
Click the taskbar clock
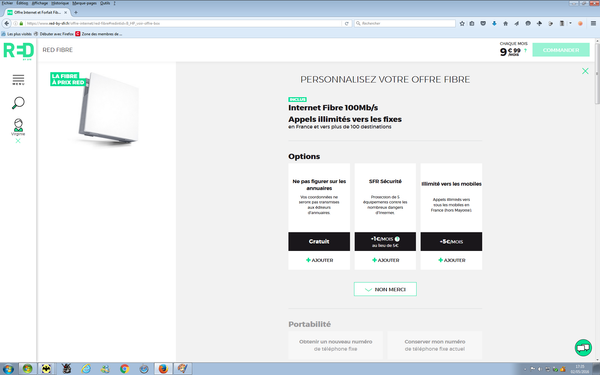580,369
